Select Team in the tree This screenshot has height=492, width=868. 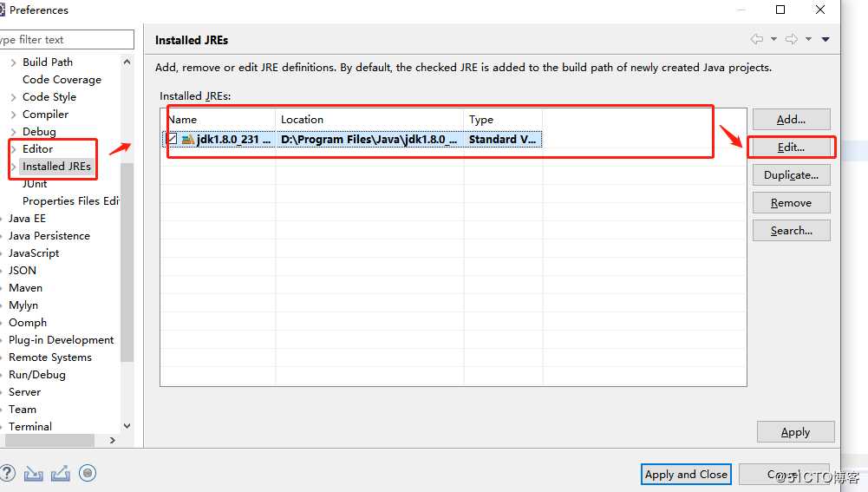[x=23, y=409]
